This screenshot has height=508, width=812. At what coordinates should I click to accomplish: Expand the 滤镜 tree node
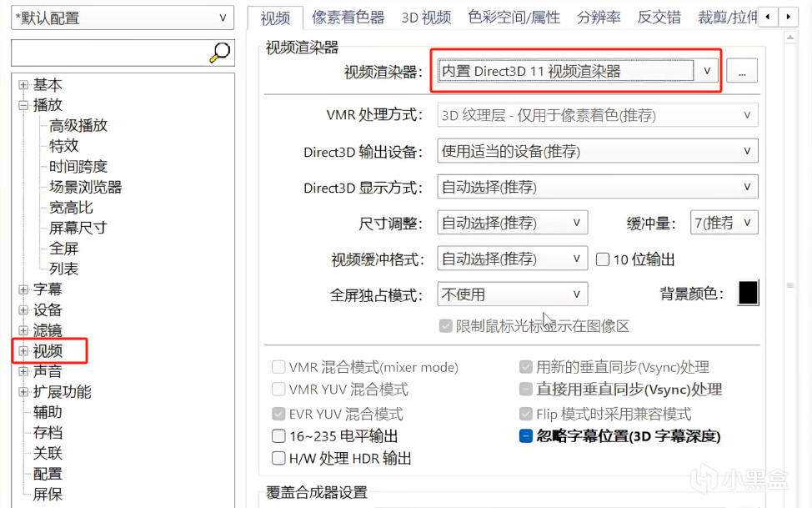pyautogui.click(x=23, y=330)
